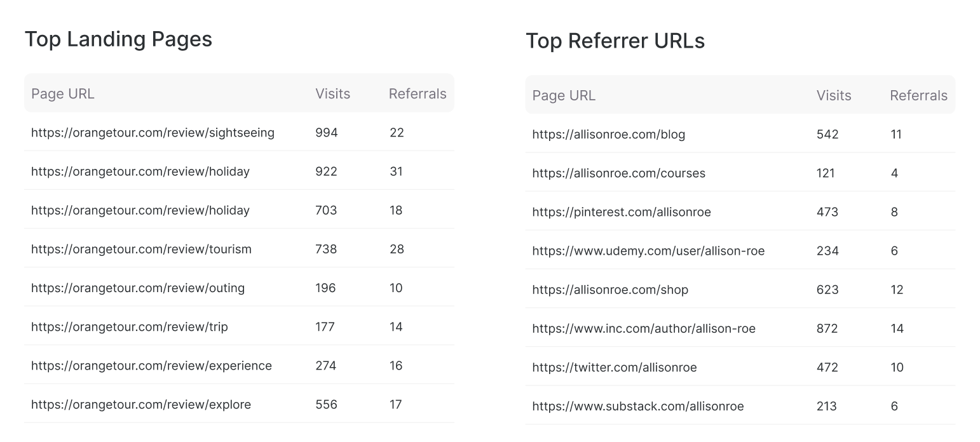980x442 pixels.
Task: Click the allisonroe.com courses URL
Action: (619, 173)
